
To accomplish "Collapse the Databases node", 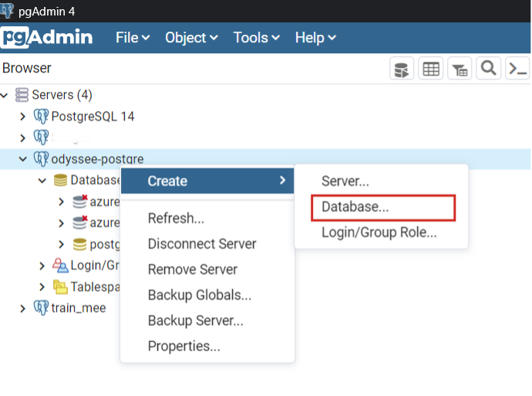I will 42,181.
